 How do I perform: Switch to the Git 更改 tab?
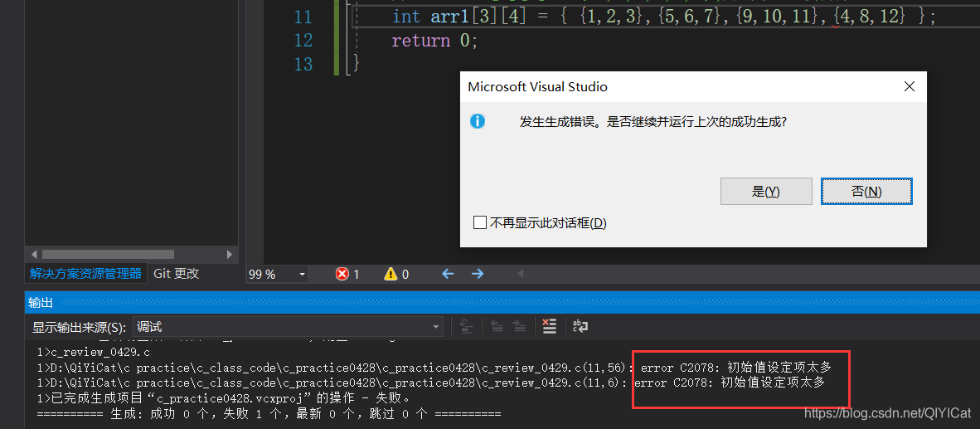[177, 273]
